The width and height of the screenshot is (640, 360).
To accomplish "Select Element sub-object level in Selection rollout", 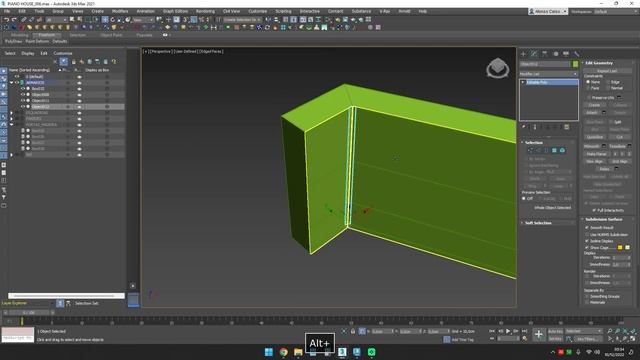I will [562, 151].
